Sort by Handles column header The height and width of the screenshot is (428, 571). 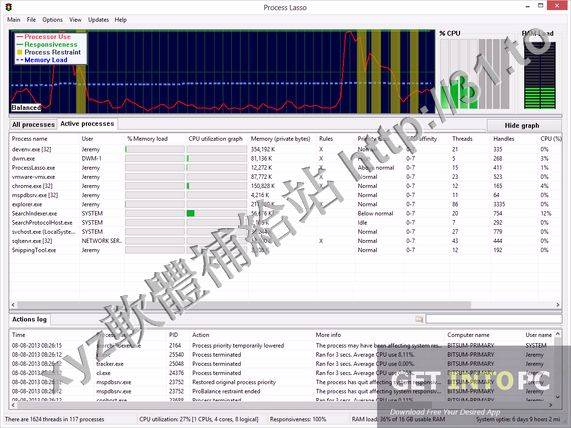click(x=504, y=139)
